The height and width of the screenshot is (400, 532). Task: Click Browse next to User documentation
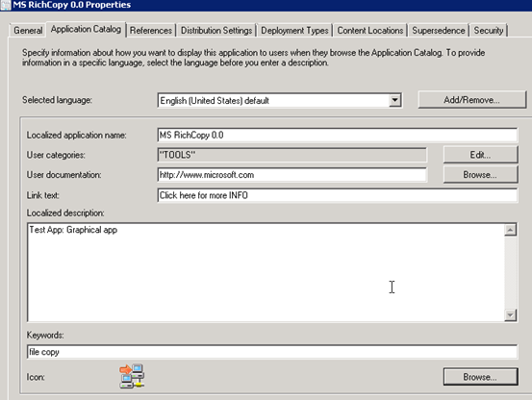(x=480, y=175)
